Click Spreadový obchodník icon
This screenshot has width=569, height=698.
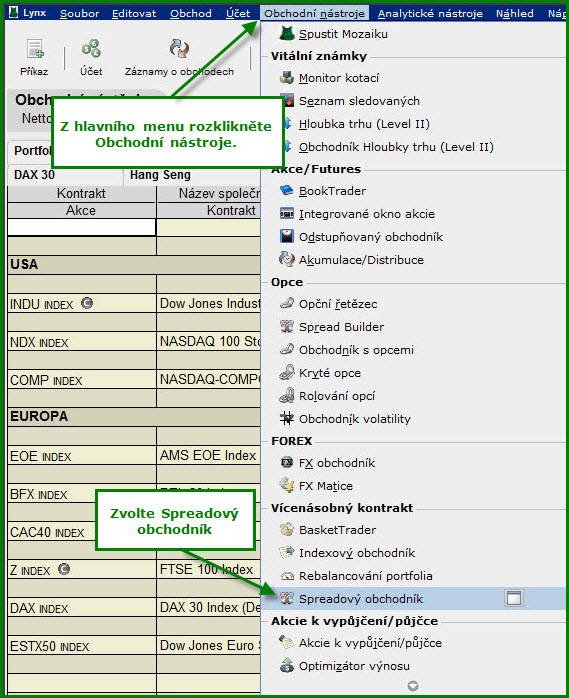coord(287,599)
